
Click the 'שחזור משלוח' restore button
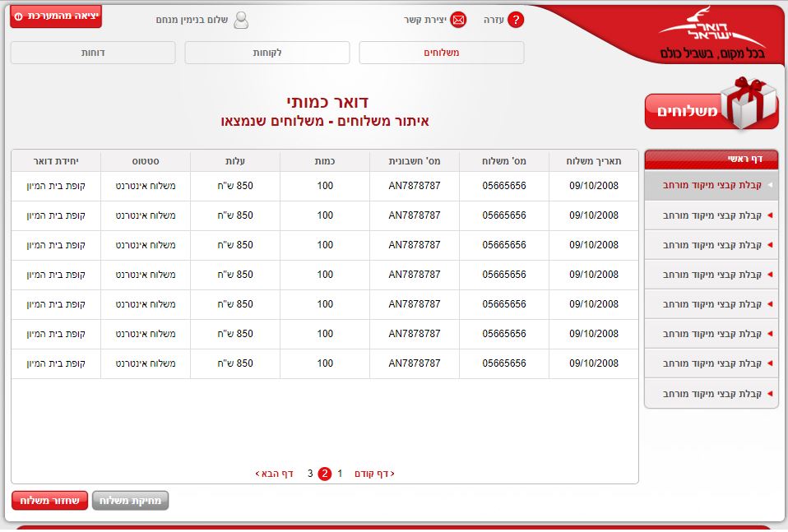tap(49, 501)
